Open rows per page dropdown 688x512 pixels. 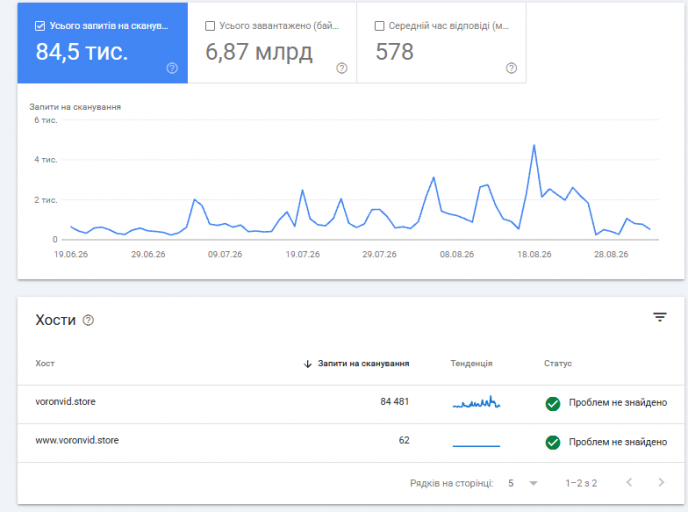pyautogui.click(x=523, y=483)
